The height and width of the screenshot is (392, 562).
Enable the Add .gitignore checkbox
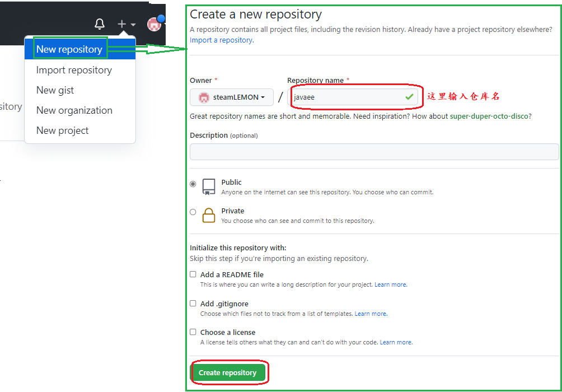(x=193, y=304)
